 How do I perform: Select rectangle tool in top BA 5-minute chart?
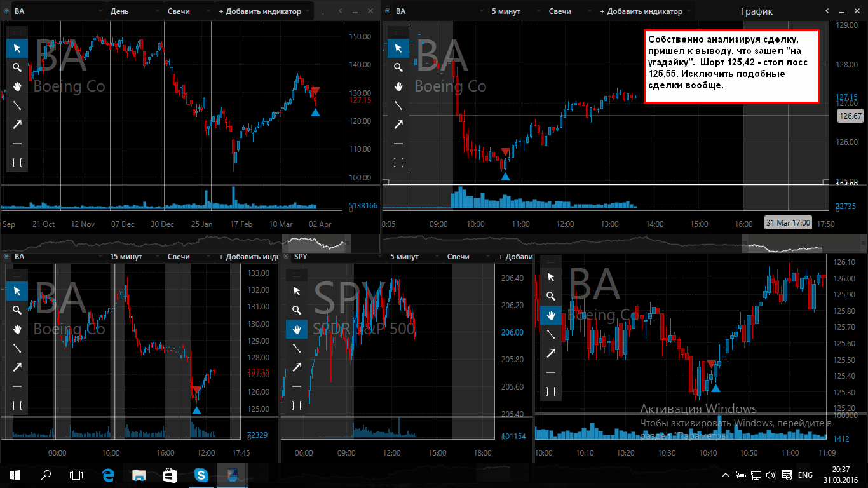398,163
